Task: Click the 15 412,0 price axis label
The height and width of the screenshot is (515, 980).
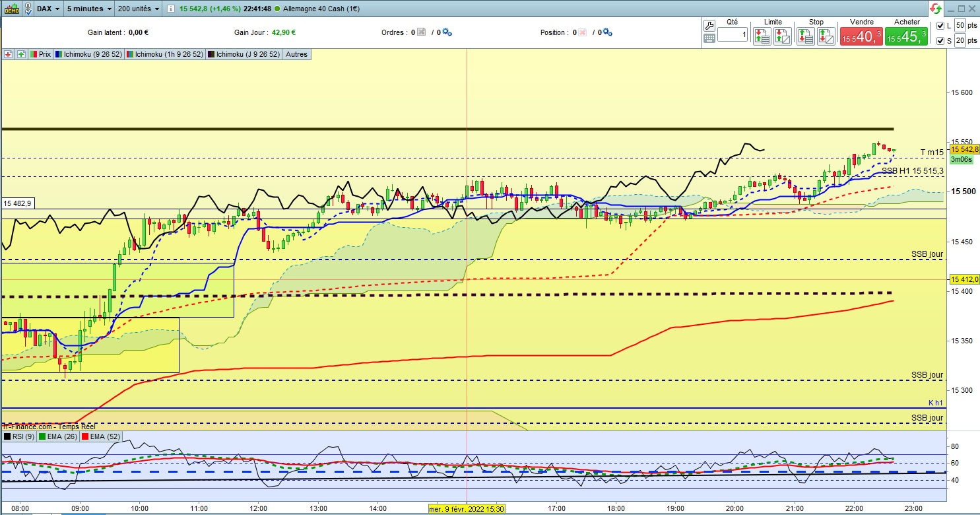Action: point(964,279)
